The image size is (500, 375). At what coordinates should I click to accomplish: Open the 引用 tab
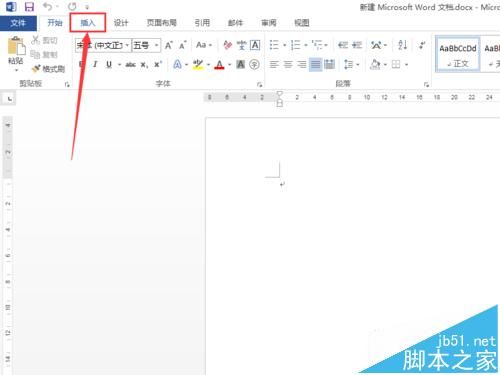tap(202, 23)
